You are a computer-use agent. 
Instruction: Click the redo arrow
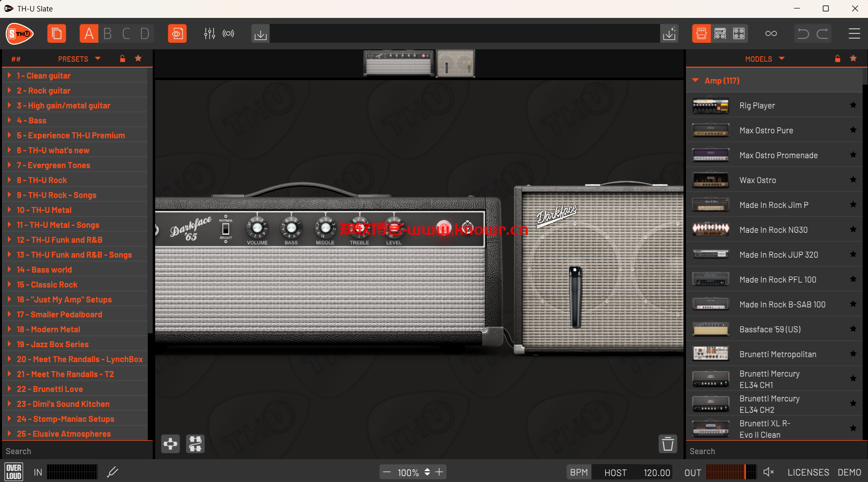pos(823,34)
